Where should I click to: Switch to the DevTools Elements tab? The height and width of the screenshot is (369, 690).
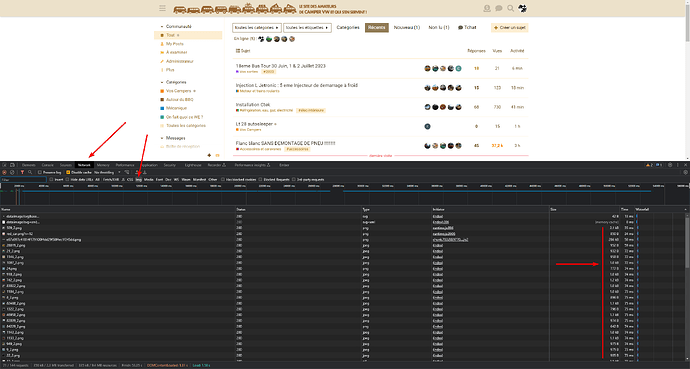(x=29, y=165)
